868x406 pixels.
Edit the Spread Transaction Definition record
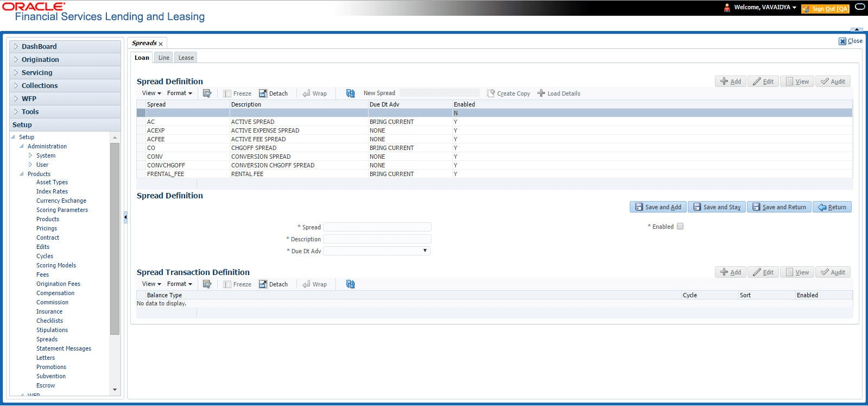pyautogui.click(x=763, y=272)
